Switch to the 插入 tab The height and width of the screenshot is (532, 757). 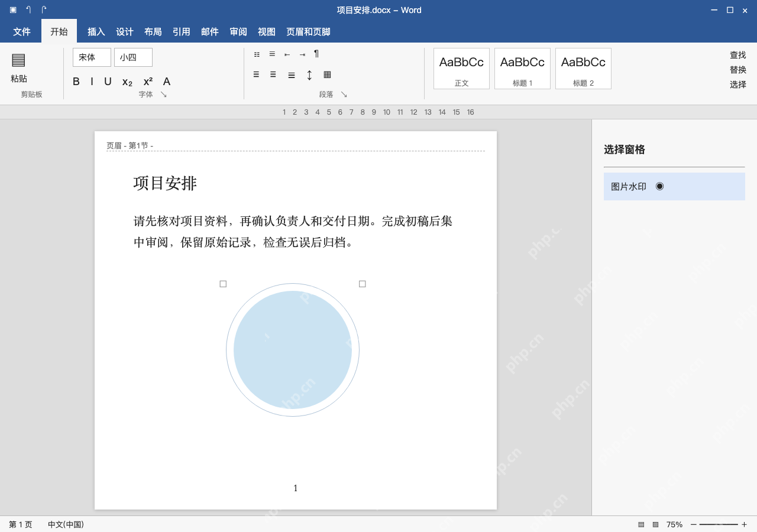tap(96, 32)
